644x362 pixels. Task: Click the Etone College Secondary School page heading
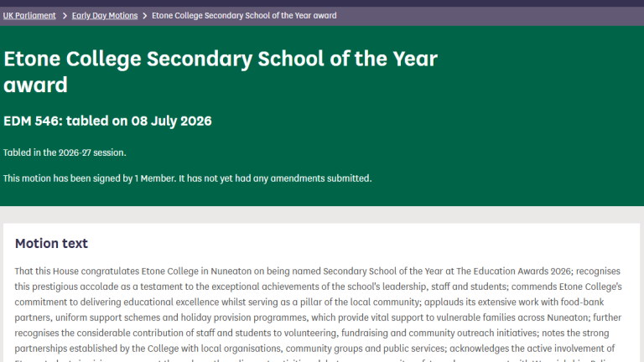pos(221,71)
